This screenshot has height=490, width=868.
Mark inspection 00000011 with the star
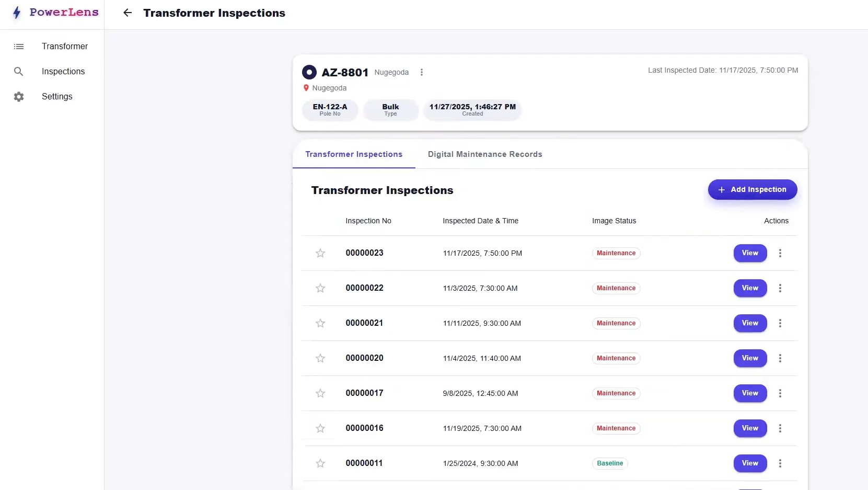(320, 463)
